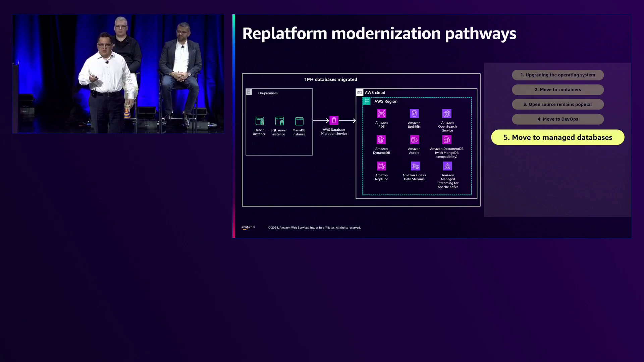Click the 'On-premises' label
The image size is (644, 362).
(268, 93)
